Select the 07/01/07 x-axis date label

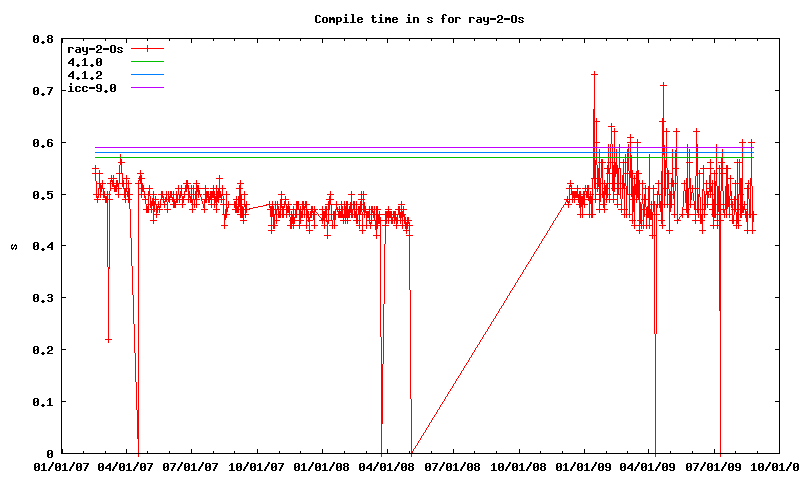click(191, 466)
